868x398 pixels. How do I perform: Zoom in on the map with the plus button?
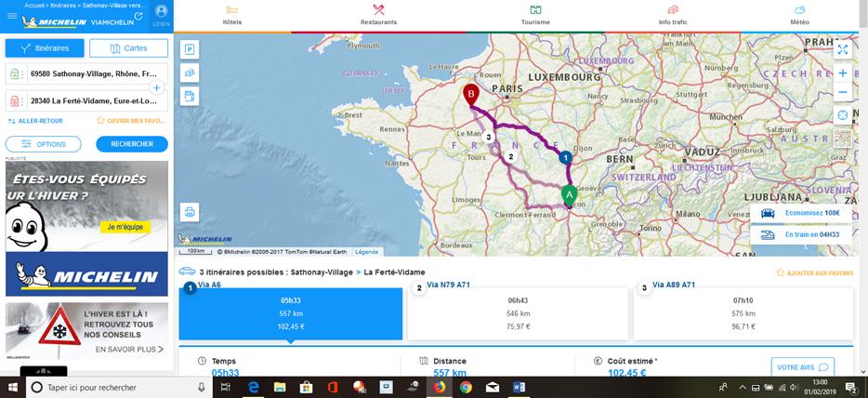842,73
